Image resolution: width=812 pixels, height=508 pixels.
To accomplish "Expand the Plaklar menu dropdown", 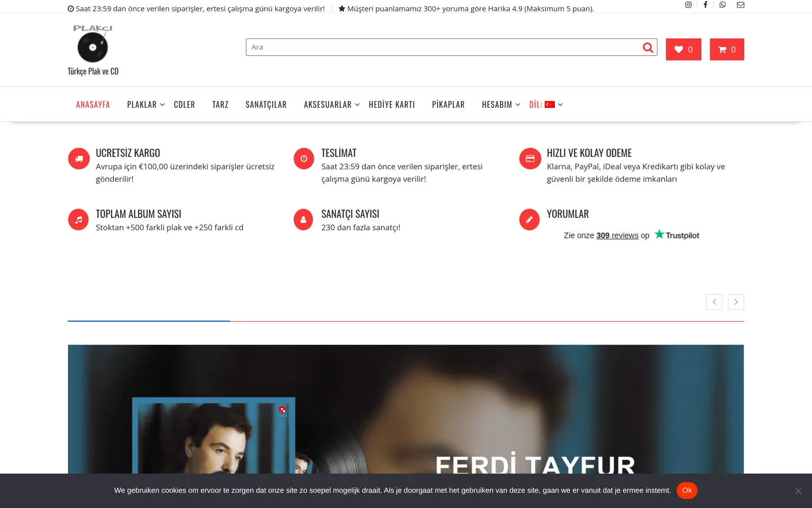I will click(x=162, y=104).
